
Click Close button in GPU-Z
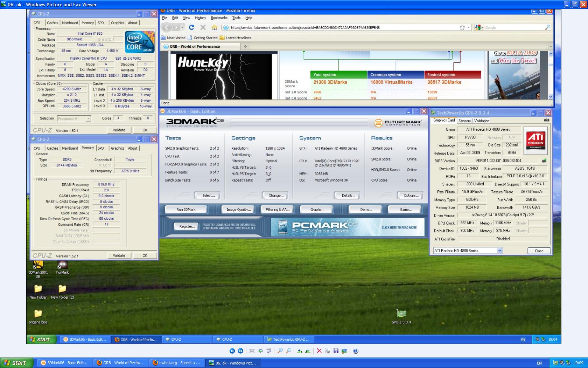point(539,251)
